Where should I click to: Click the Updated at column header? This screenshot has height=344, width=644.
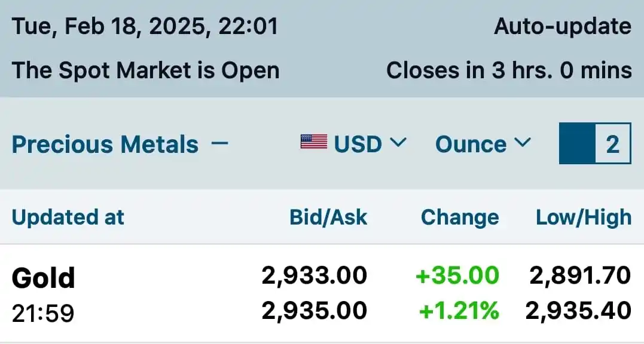click(x=68, y=217)
